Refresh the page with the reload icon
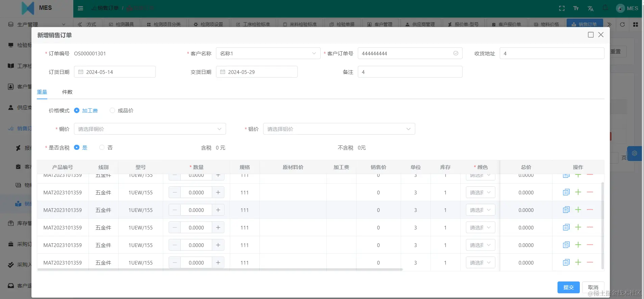This screenshot has height=299, width=644. click(x=622, y=24)
